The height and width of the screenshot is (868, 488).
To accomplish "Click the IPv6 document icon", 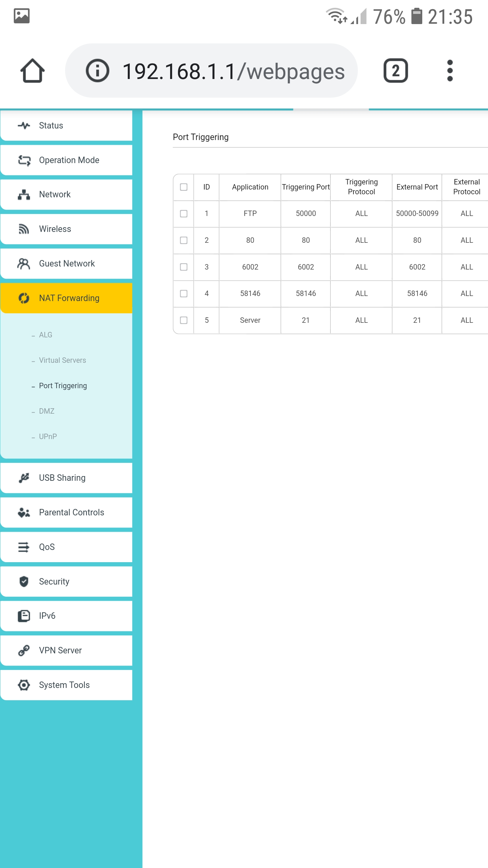I will coord(24,616).
